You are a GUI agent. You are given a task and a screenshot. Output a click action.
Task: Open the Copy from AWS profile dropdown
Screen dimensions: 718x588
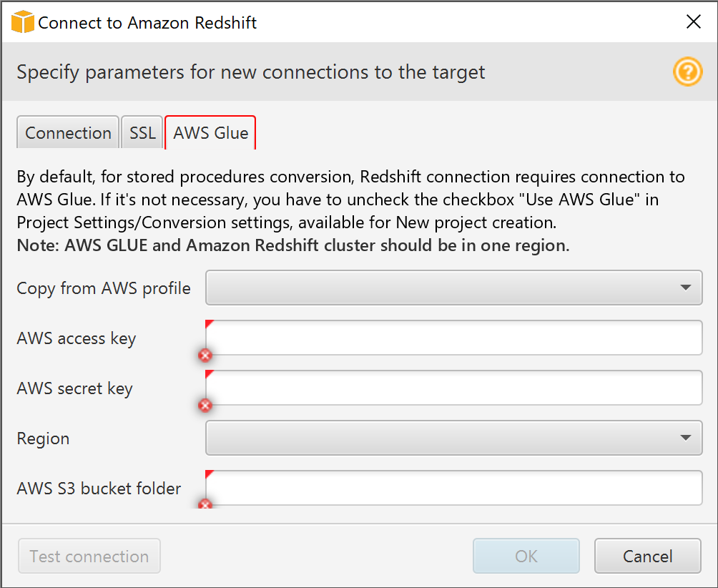tap(454, 288)
